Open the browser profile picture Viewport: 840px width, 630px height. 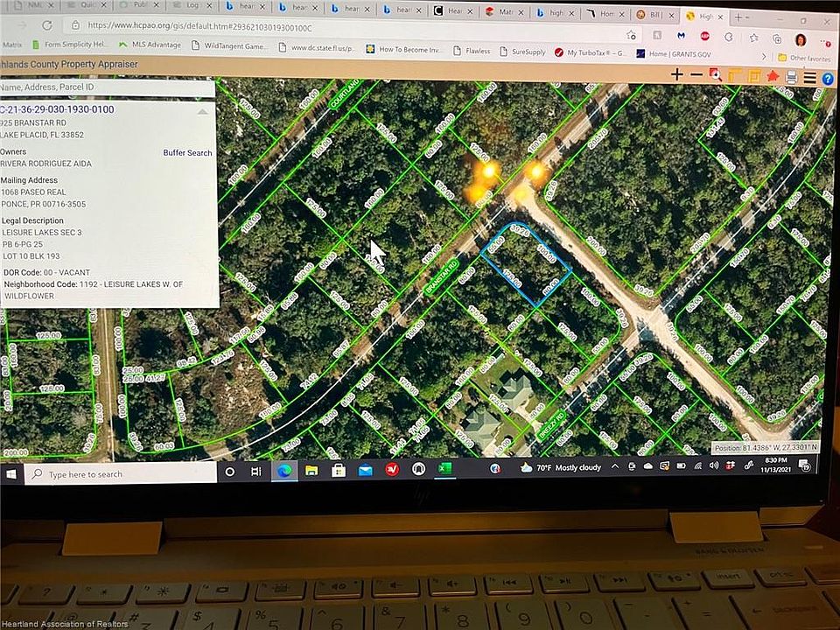(x=801, y=39)
